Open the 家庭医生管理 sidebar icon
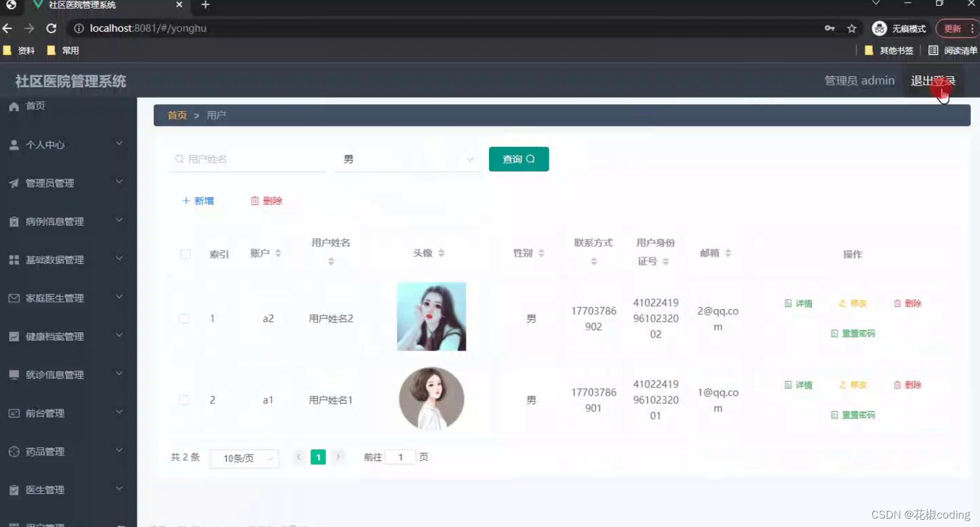 click(14, 298)
